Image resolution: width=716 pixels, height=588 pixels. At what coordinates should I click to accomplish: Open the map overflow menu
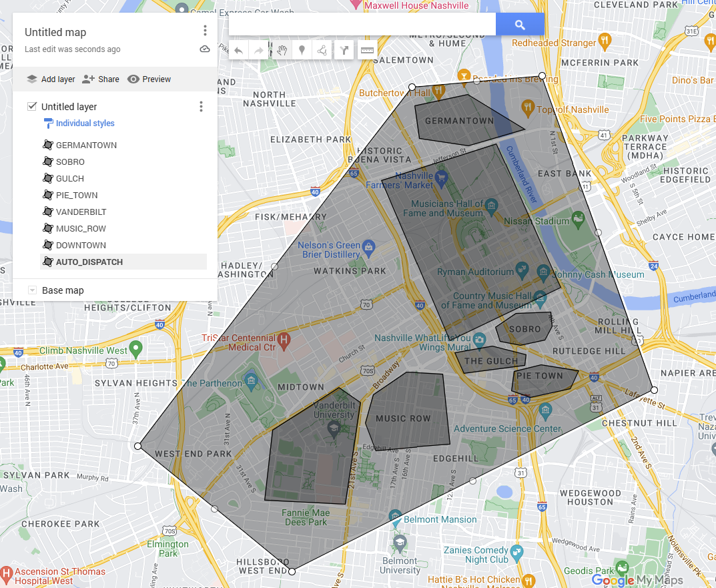pos(205,30)
